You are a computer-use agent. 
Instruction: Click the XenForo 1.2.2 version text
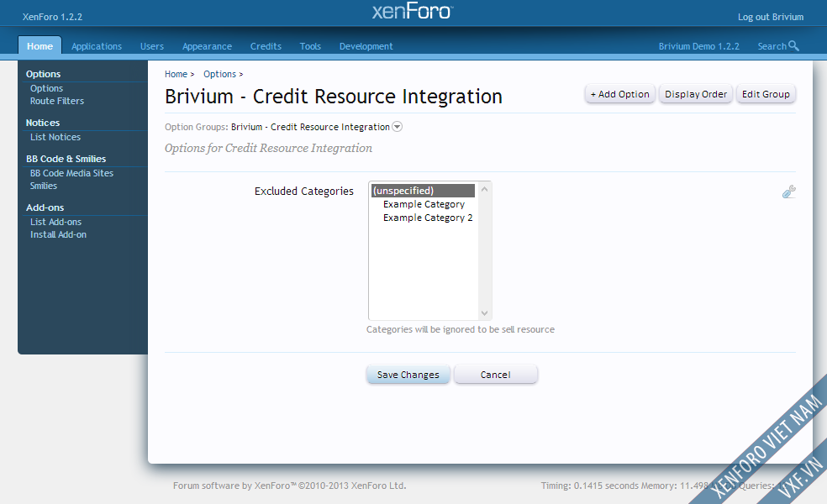(x=52, y=17)
